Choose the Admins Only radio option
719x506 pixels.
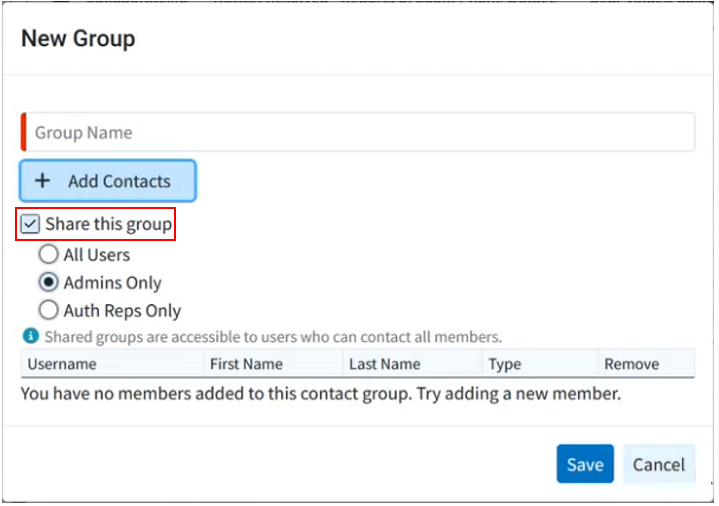tap(48, 283)
